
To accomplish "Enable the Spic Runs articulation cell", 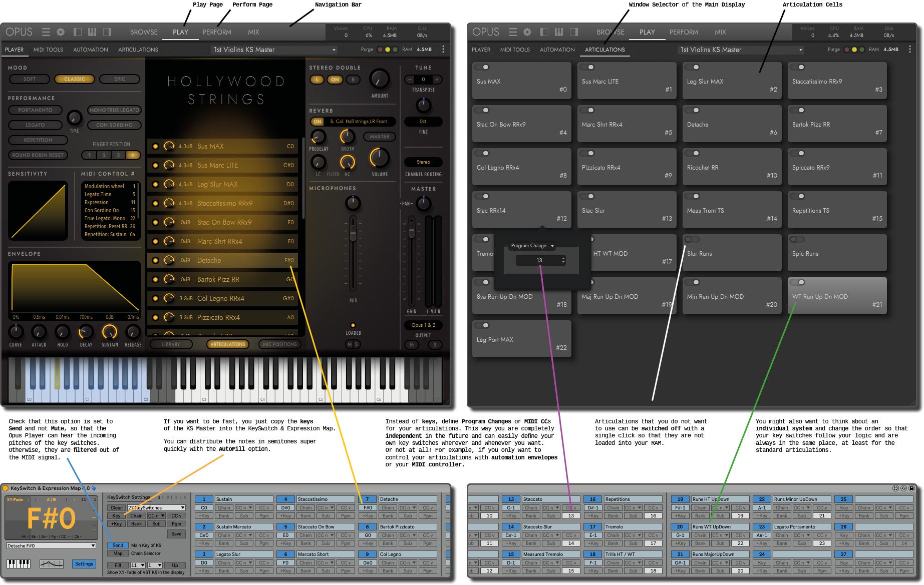I will pos(797,239).
